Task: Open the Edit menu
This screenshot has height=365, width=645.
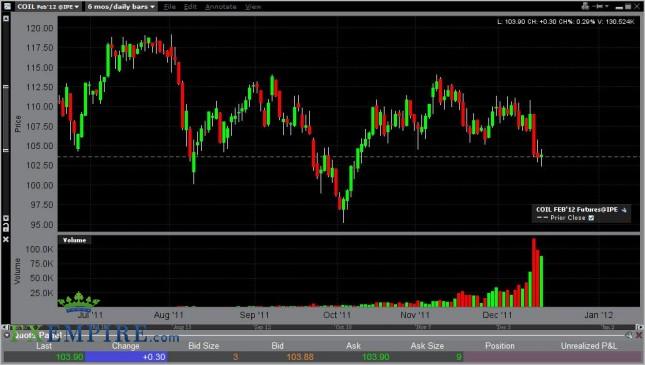Action: (x=190, y=7)
